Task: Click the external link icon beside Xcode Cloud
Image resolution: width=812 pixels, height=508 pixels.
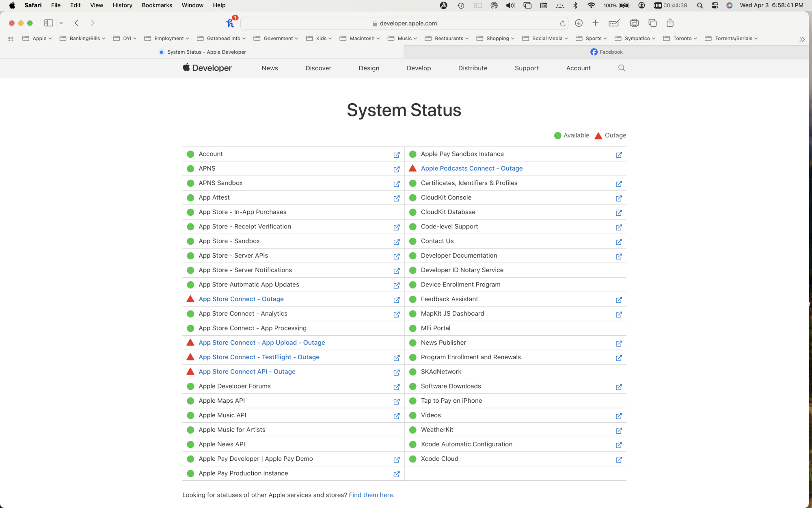Action: [x=618, y=460]
